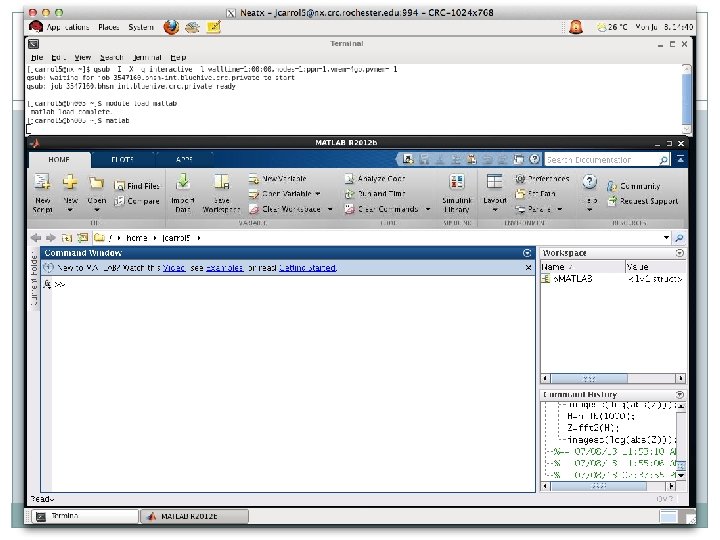Open the Layout dropdown

[x=495, y=210]
